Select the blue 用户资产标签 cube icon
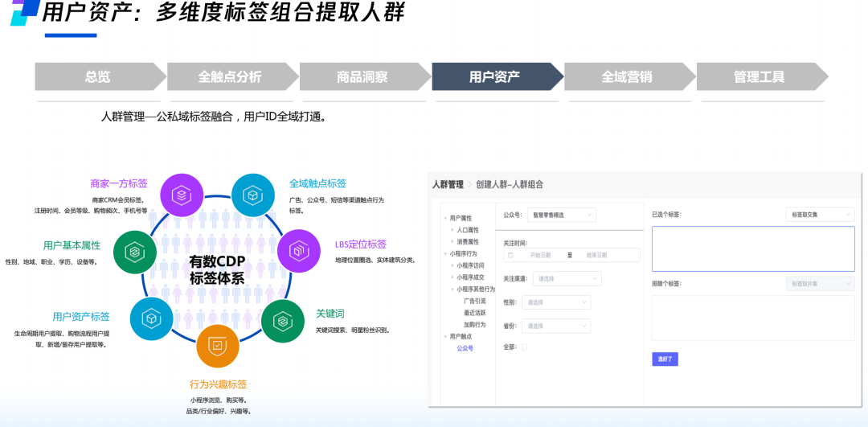 151,318
